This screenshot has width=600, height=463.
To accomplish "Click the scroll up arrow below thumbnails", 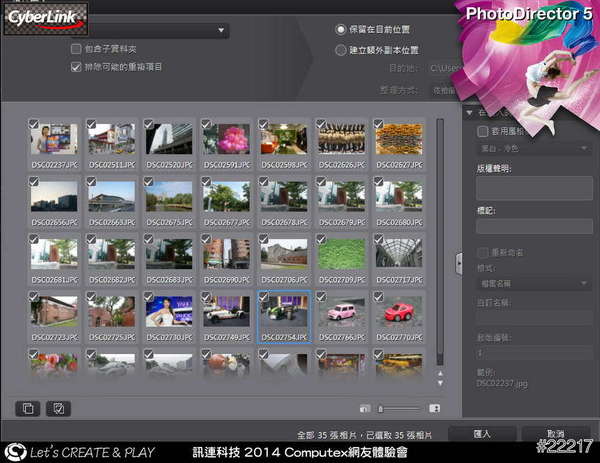I will coord(439,372).
